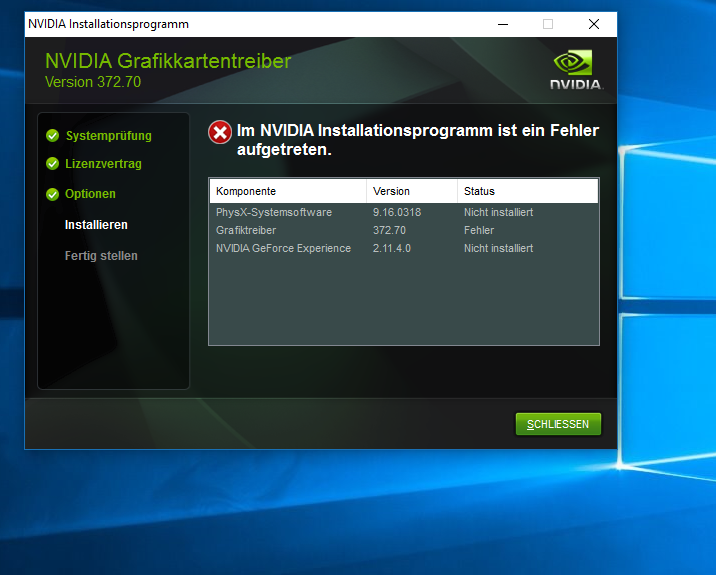Click the SCHLIESSEN button
This screenshot has width=716, height=575.
(x=558, y=424)
